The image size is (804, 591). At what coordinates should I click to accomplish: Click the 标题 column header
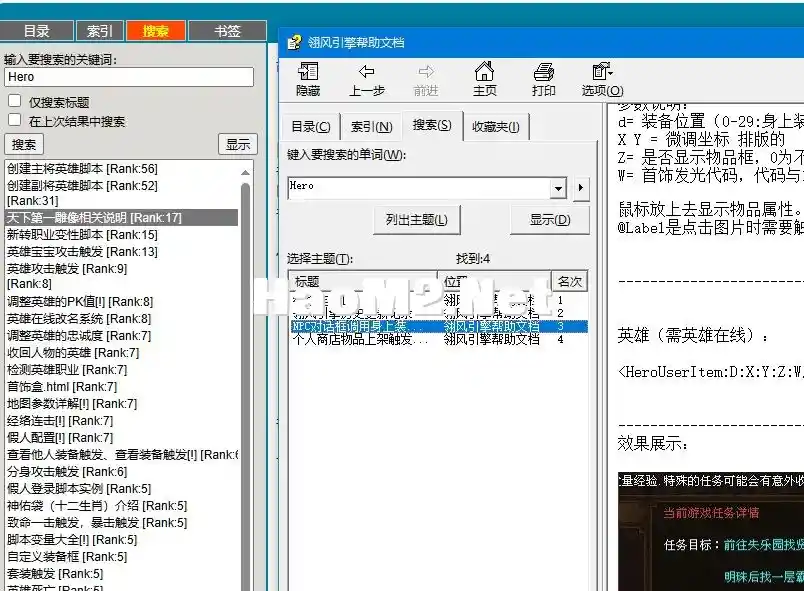[363, 281]
